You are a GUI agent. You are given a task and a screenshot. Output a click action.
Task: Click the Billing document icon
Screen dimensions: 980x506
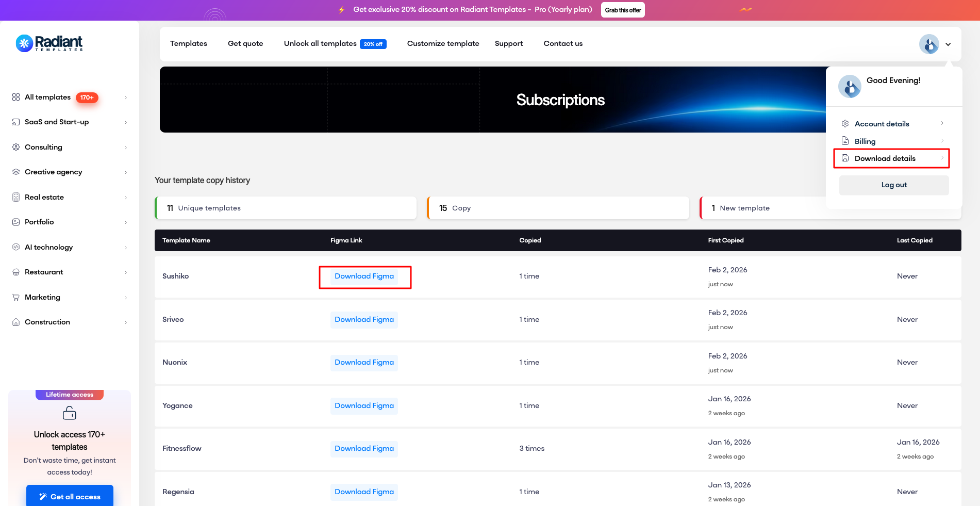(x=845, y=141)
